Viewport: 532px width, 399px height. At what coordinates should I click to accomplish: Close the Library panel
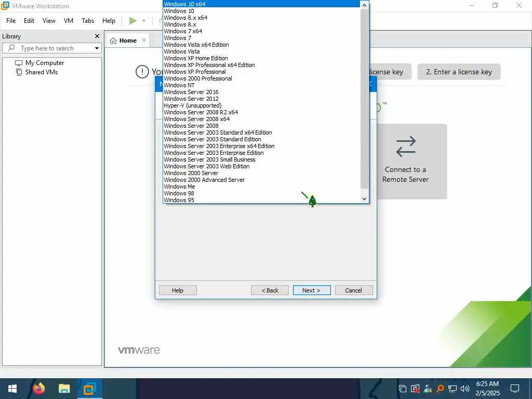[x=97, y=36]
